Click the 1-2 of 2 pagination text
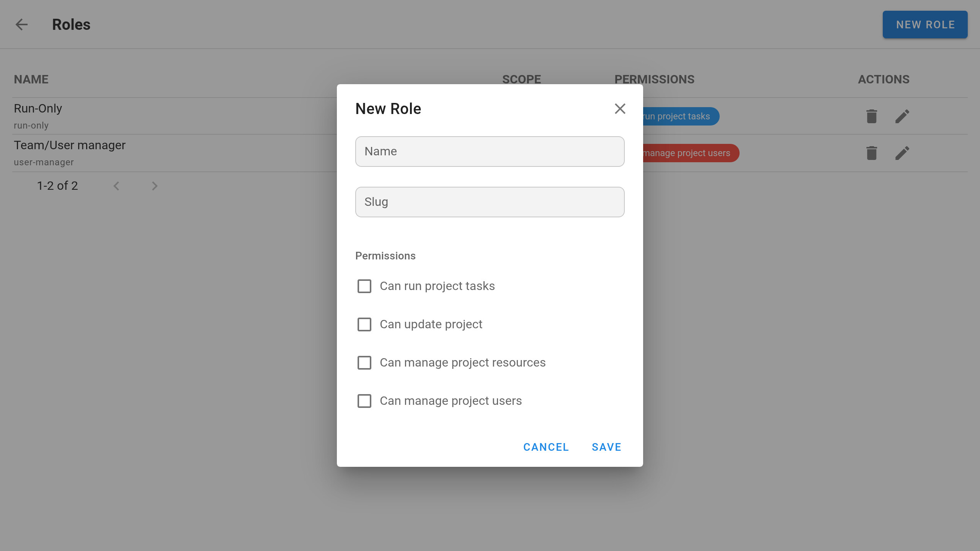Viewport: 980px width, 551px height. 57,186
